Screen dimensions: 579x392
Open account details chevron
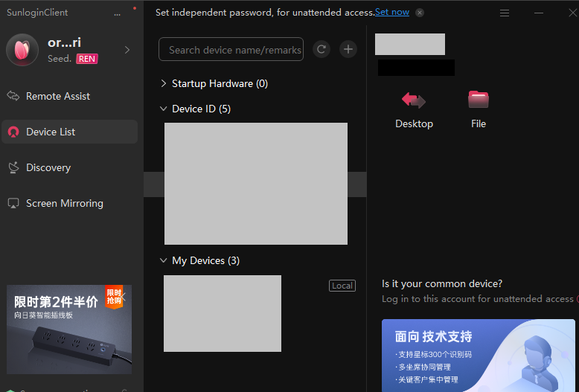[127, 50]
